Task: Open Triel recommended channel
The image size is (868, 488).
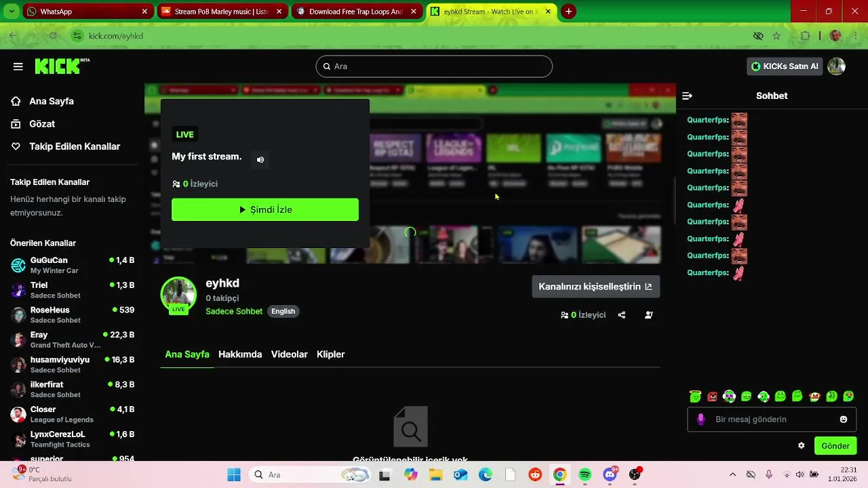Action: click(73, 290)
